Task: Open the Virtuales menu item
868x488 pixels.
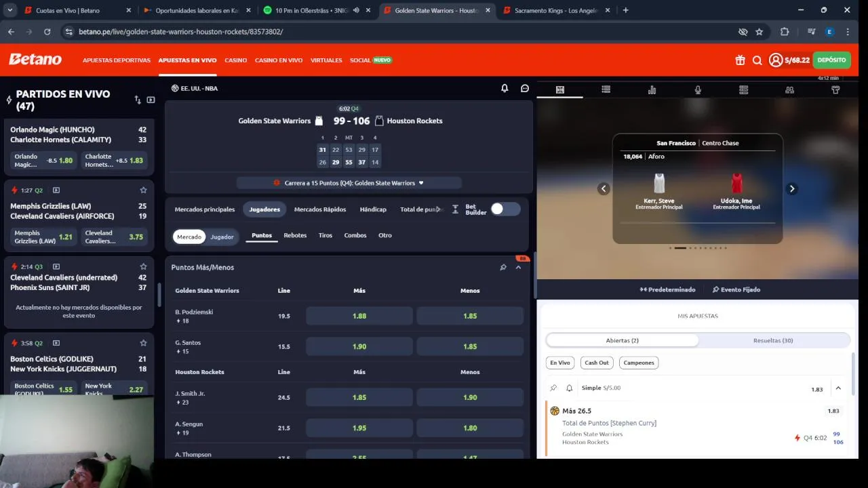Action: pos(326,60)
